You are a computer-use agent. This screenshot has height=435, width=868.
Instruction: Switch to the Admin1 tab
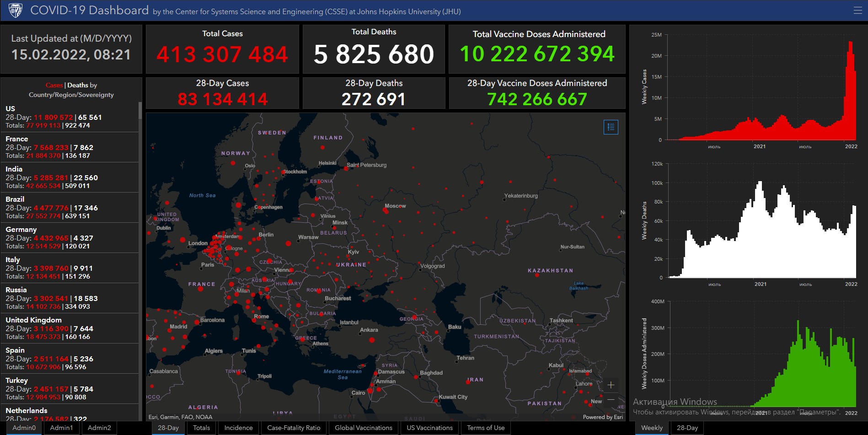click(x=61, y=428)
